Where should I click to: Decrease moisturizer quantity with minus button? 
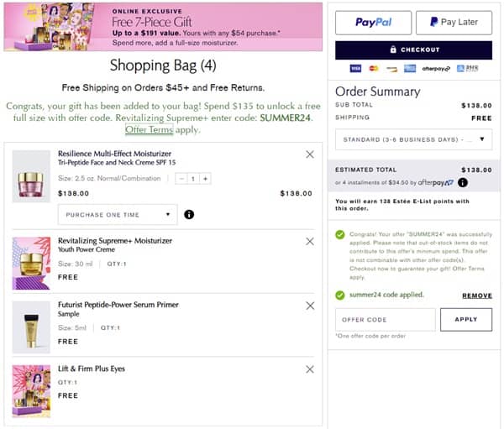(x=182, y=179)
